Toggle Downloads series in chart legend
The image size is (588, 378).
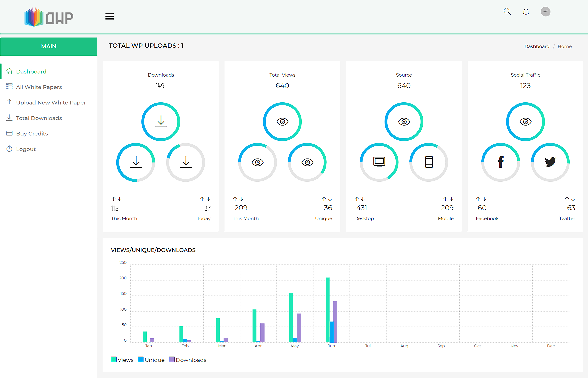pos(188,360)
